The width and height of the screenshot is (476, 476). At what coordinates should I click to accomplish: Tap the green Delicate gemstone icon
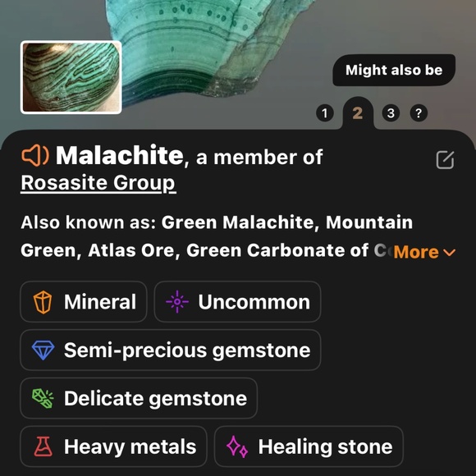[x=43, y=398]
